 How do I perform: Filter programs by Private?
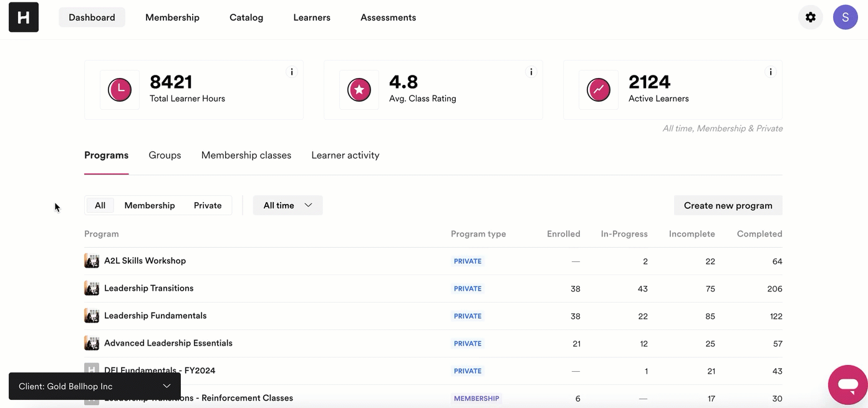coord(208,205)
